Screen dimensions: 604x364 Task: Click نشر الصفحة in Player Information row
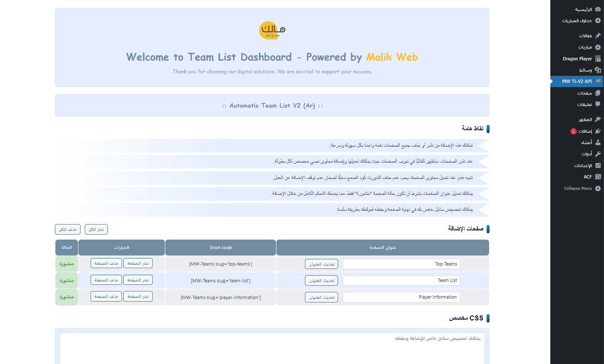coord(138,296)
